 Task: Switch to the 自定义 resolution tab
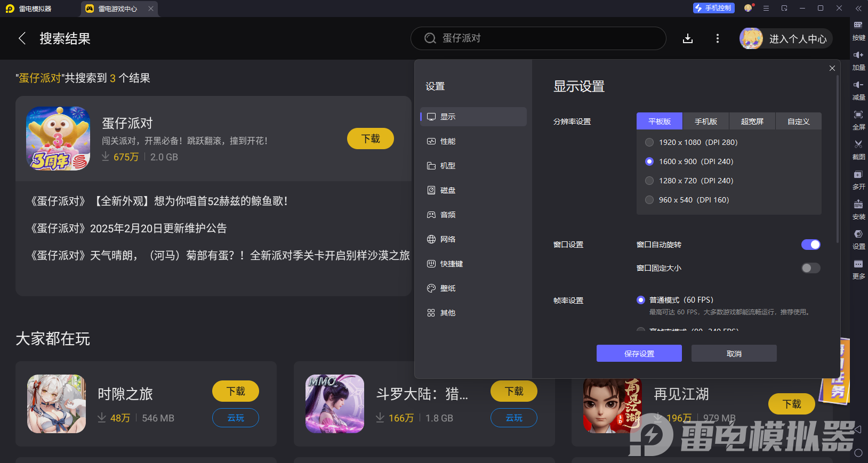[799, 121]
